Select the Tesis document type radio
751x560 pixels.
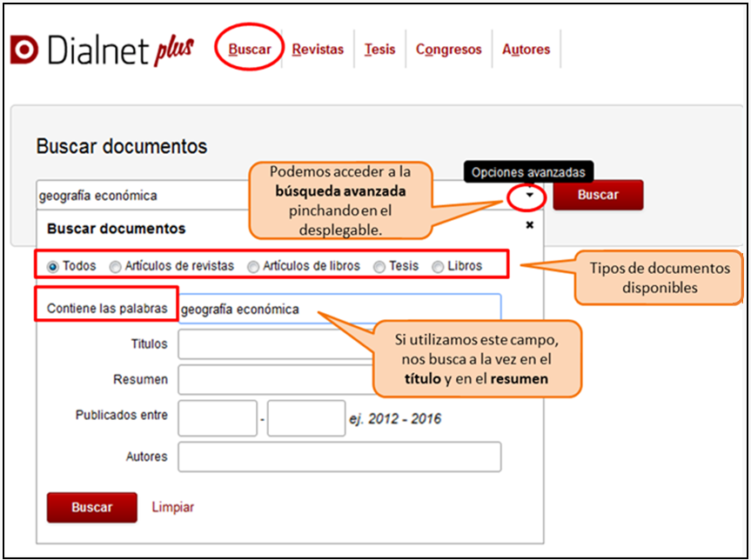(379, 267)
